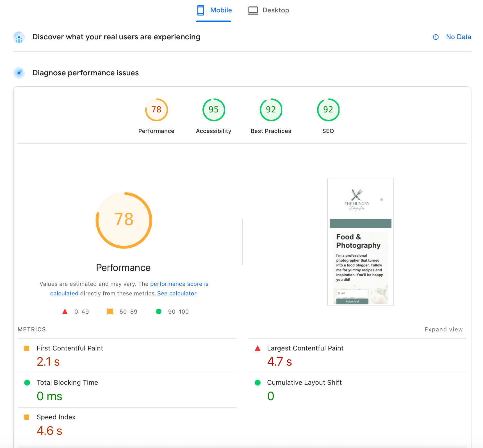Open the SEO 92 score gauge
The width and height of the screenshot is (483, 448).
tap(328, 110)
